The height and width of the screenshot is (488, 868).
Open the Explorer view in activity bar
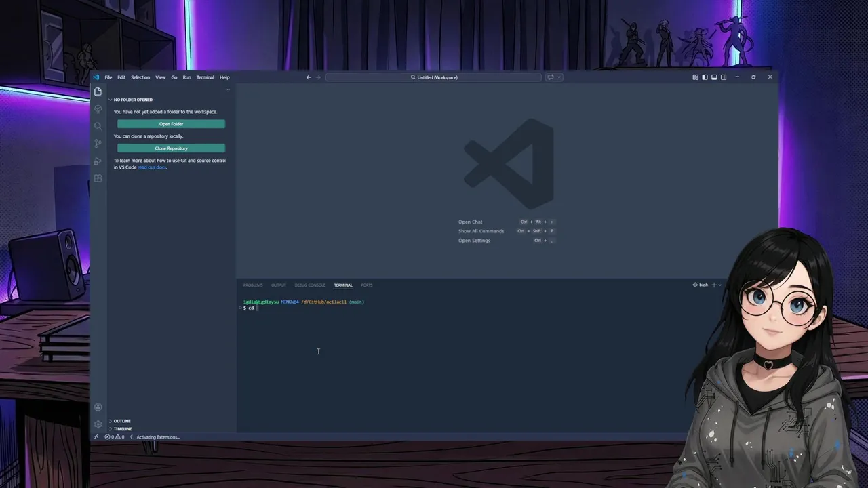pos(98,92)
